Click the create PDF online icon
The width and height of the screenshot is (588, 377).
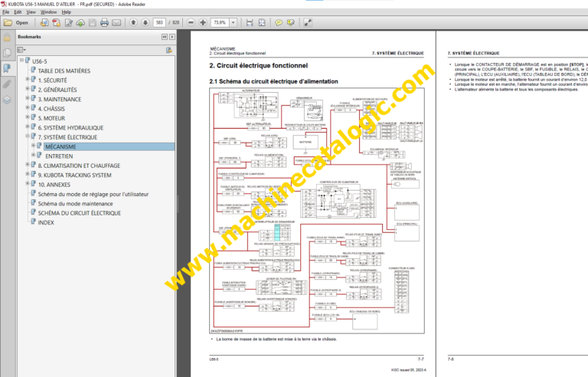pos(44,22)
